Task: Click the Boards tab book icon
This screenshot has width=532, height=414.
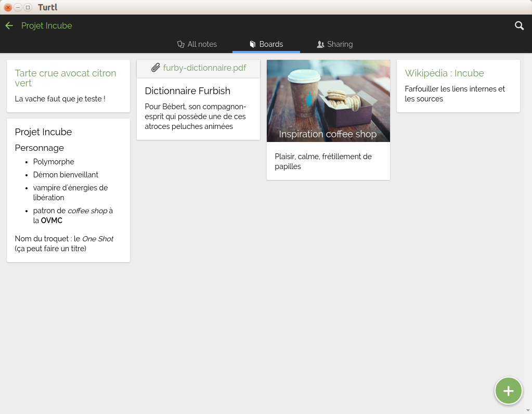Action: click(x=253, y=44)
